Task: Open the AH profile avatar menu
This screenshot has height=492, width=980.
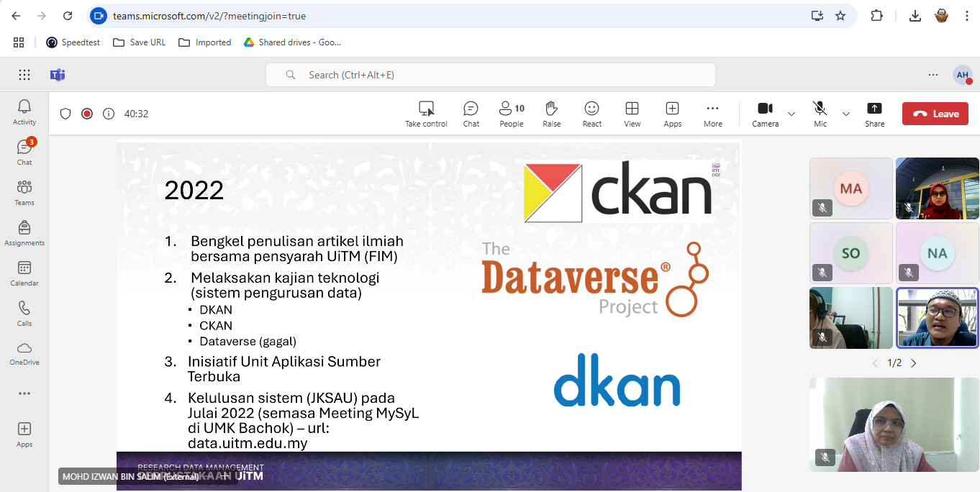Action: (x=963, y=75)
